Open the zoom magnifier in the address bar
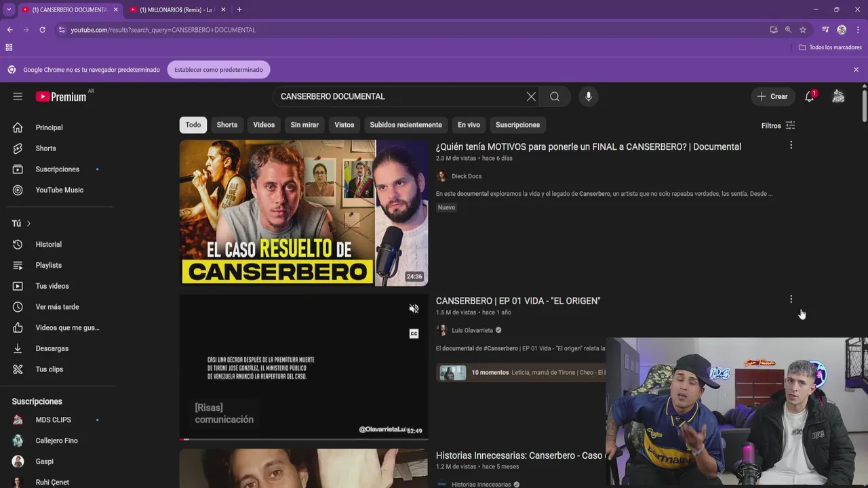The height and width of the screenshot is (488, 868). 788,30
